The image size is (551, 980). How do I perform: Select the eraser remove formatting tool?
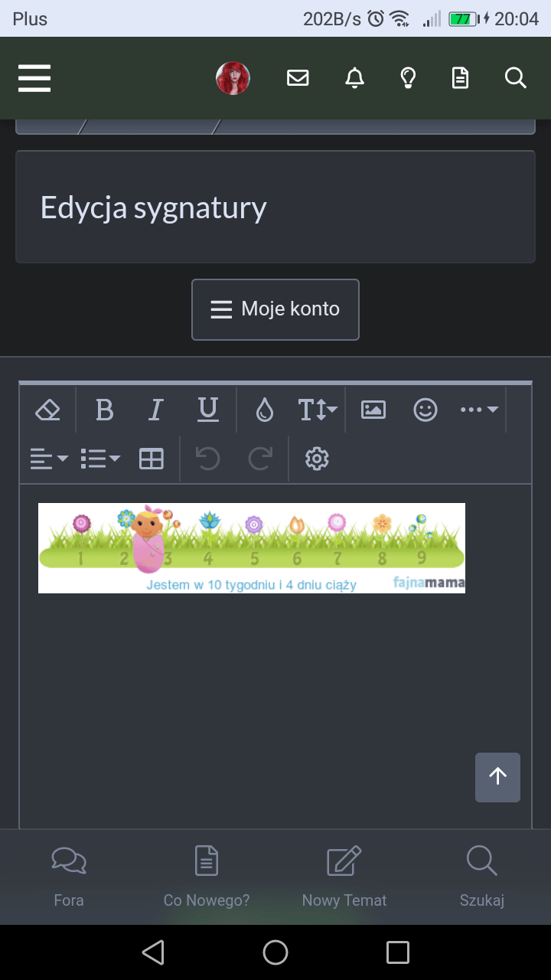(x=48, y=410)
